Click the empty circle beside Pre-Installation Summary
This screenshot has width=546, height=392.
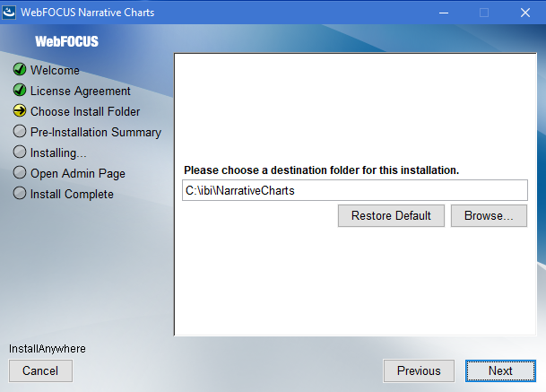[x=20, y=131]
